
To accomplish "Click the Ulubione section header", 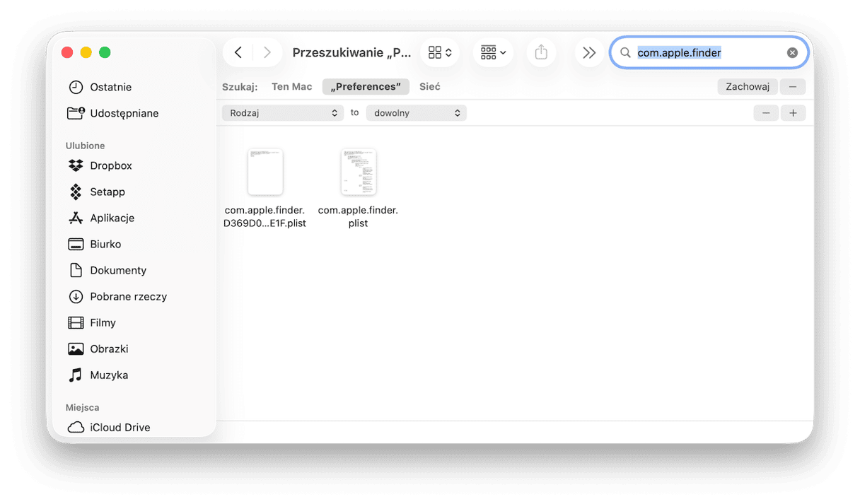I will [85, 146].
